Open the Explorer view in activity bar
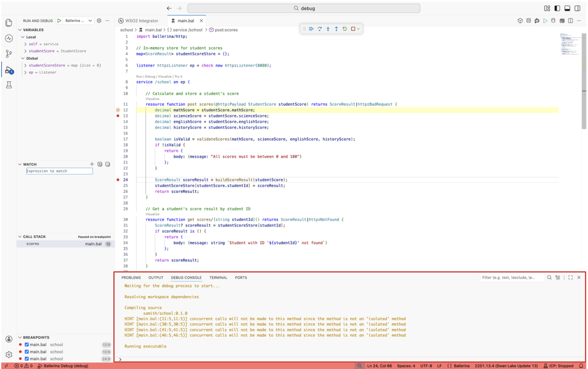Screen dimensions: 588x369 pos(9,23)
